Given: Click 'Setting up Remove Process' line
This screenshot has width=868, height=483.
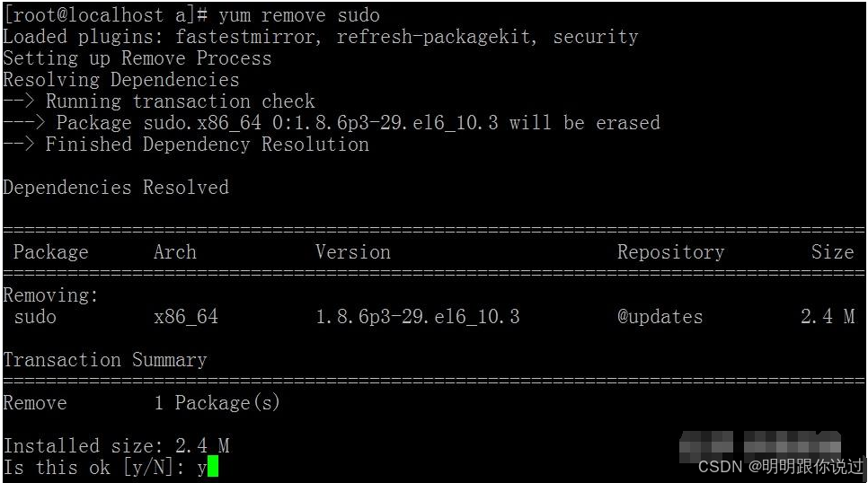Looking at the screenshot, I should coord(137,58).
